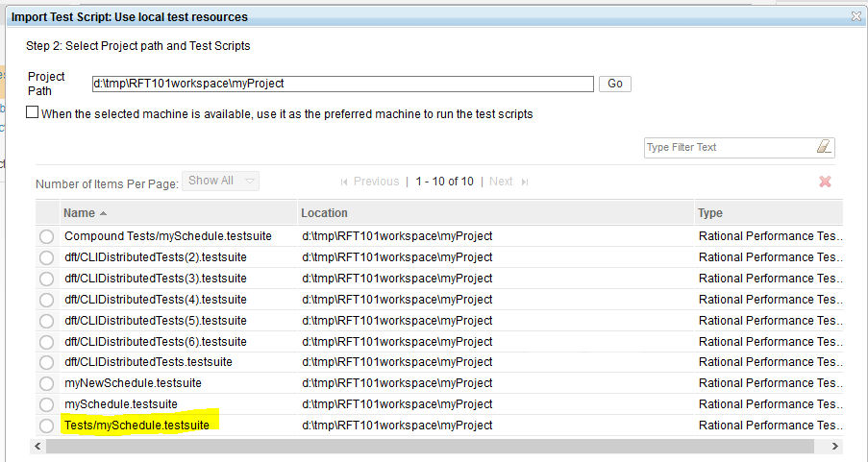The height and width of the screenshot is (462, 868).
Task: Click the eraser icon to clear filter text
Action: click(824, 147)
